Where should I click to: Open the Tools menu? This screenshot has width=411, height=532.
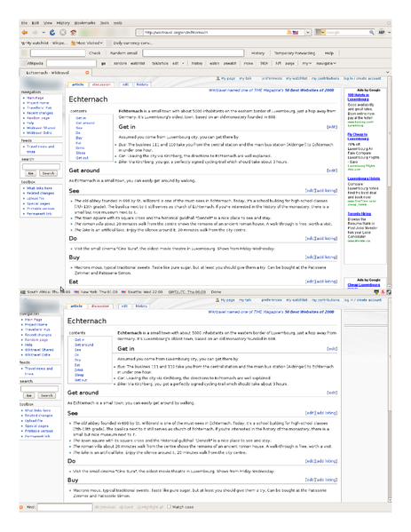coord(105,23)
